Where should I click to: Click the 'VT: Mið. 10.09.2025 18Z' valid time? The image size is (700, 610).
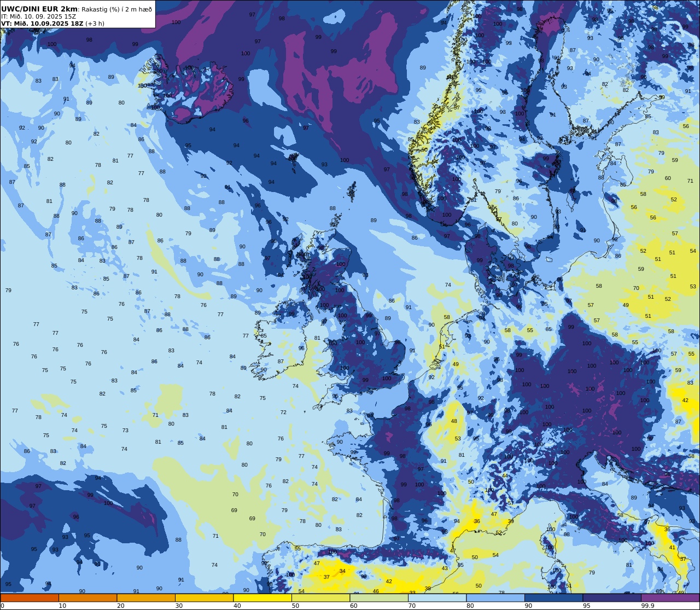point(42,24)
